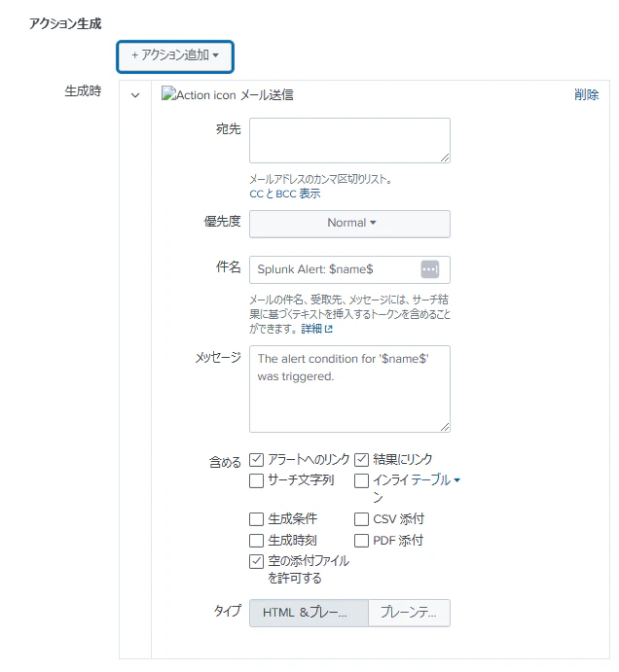Select HTML &プレー... type button
Image resolution: width=619 pixels, height=672 pixels.
309,613
